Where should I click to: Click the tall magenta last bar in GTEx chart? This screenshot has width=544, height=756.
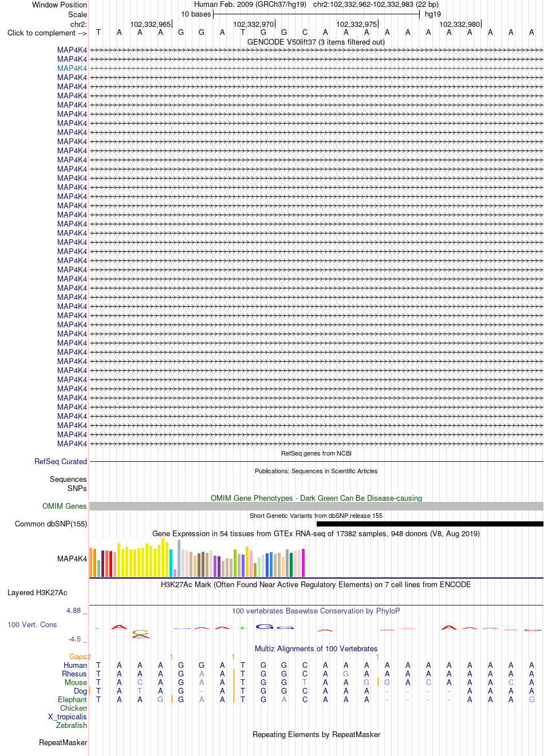(x=303, y=563)
